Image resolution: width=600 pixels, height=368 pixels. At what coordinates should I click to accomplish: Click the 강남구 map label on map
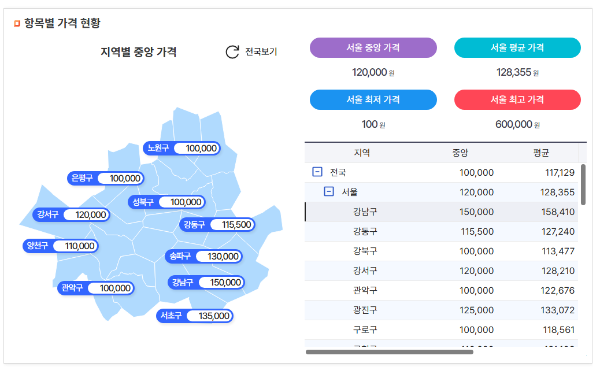(206, 282)
